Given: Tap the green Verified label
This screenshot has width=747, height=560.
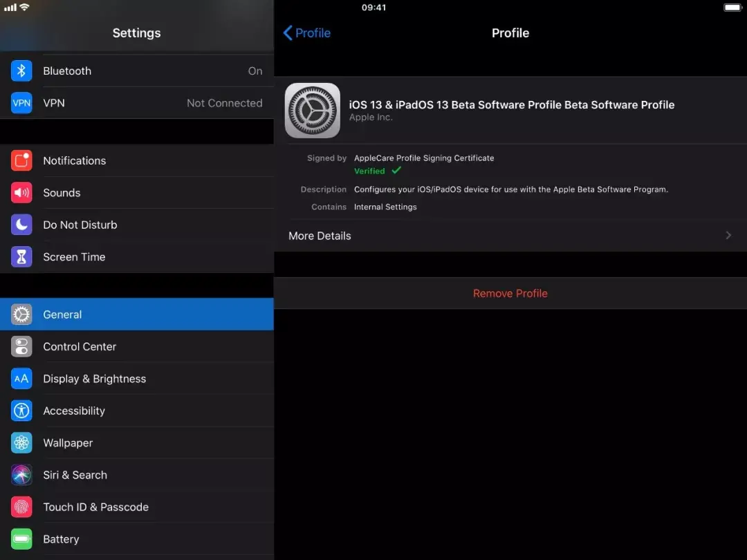Looking at the screenshot, I should (x=369, y=171).
